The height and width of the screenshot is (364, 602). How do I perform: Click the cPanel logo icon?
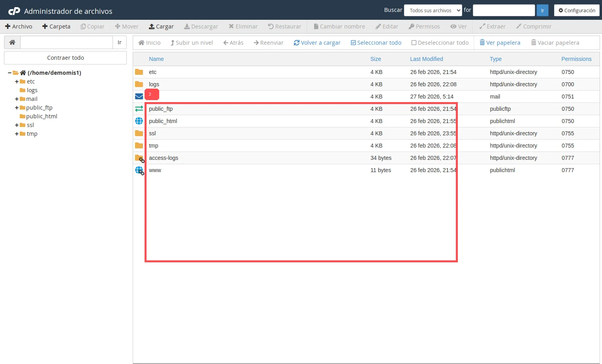(14, 11)
